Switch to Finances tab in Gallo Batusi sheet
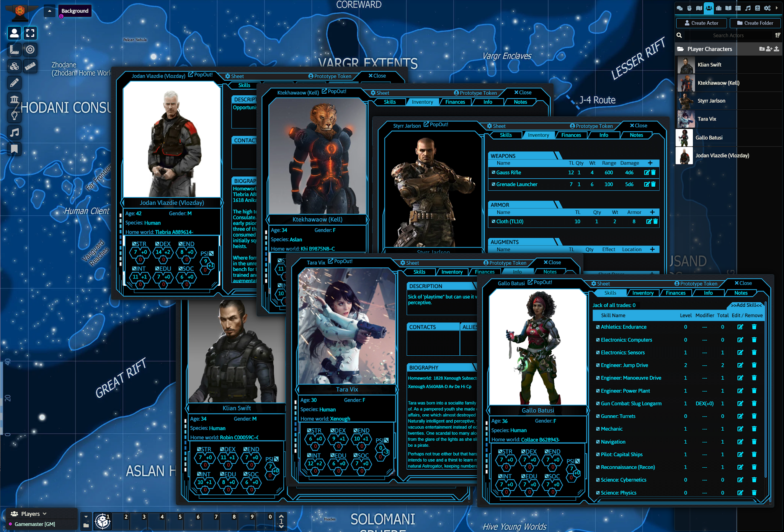 point(675,293)
